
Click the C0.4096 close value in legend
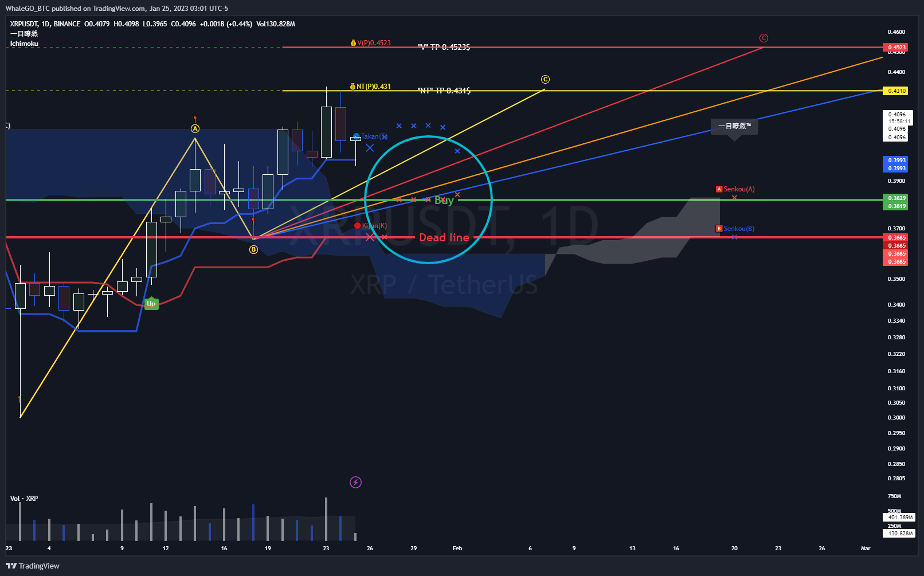pos(183,24)
